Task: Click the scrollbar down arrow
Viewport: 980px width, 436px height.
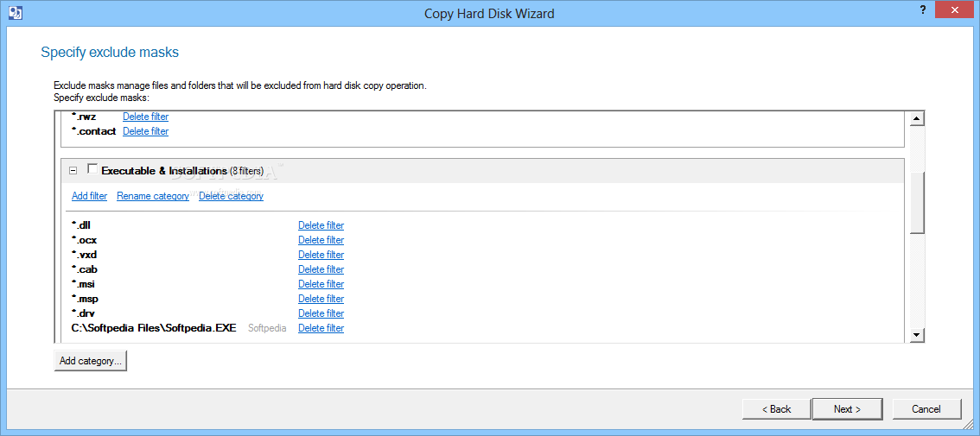Action: [917, 336]
